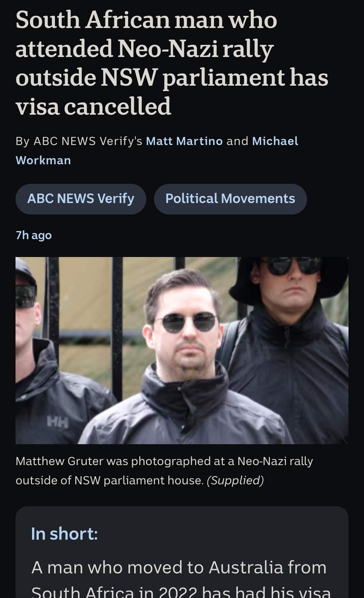This screenshot has width=364, height=598.
Task: Select the Political Movements topic tag
Action: pos(230,199)
